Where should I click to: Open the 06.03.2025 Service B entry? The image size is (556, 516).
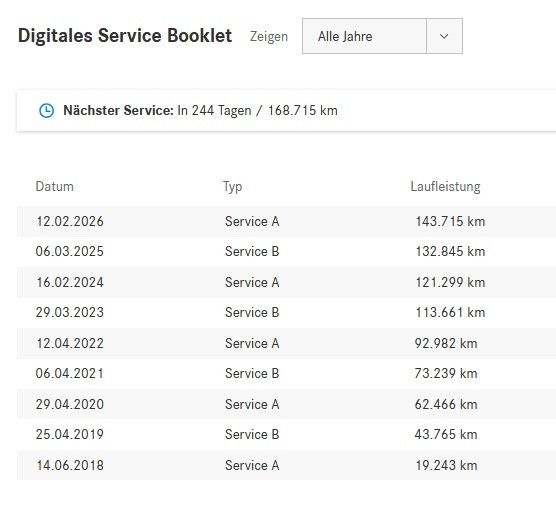(286, 251)
